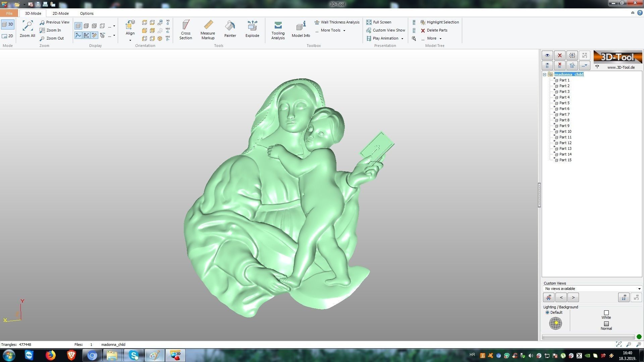644x362 pixels.
Task: Open Firefox from the taskbar
Action: tap(51, 355)
